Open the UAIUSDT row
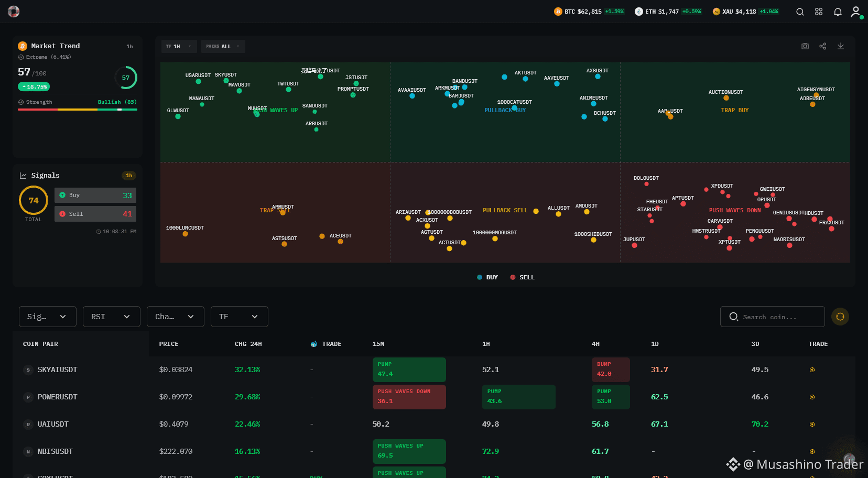This screenshot has height=478, width=868. tap(434, 424)
